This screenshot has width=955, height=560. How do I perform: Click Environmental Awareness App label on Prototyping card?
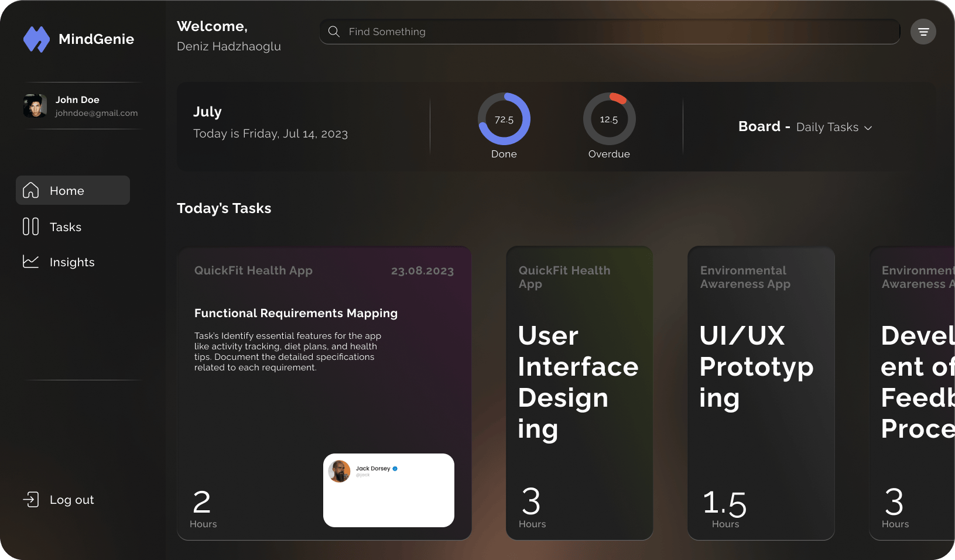(x=745, y=277)
